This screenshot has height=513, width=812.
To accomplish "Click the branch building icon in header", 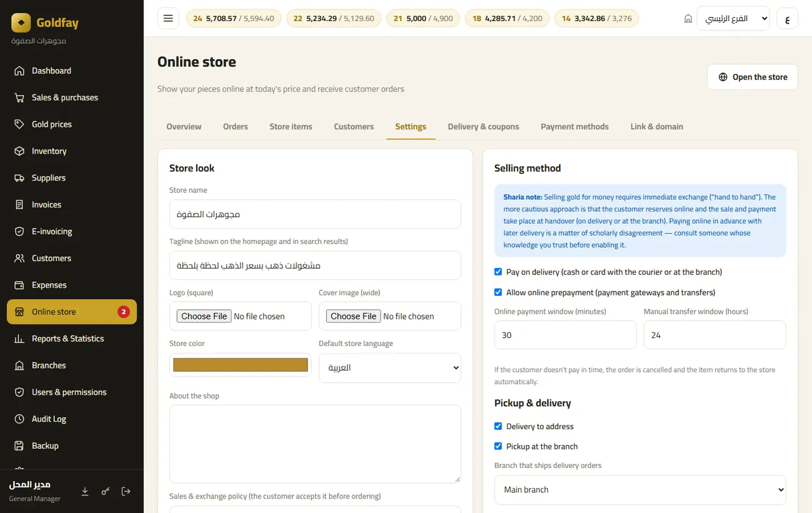I will click(688, 19).
